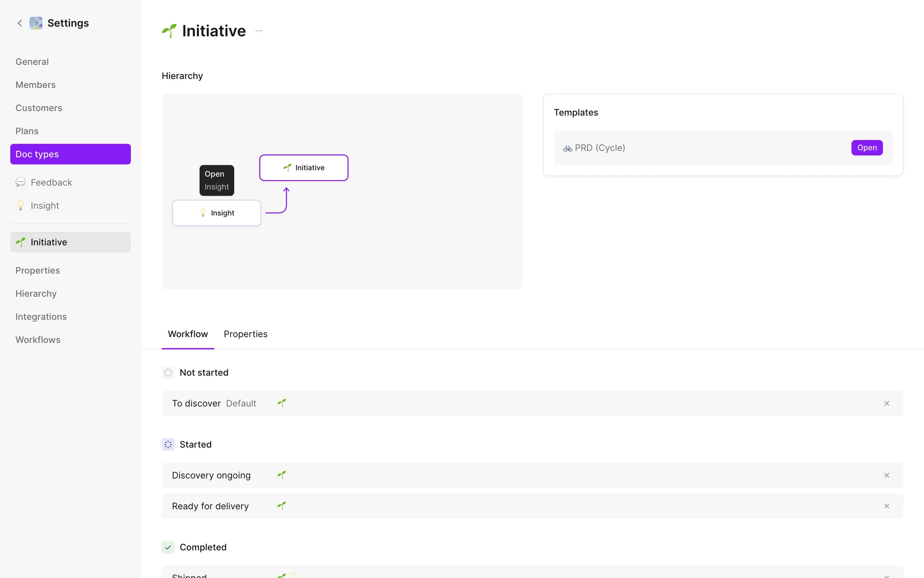Viewport: 924px width, 578px height.
Task: Switch to the Properties tab
Action: coord(245,334)
